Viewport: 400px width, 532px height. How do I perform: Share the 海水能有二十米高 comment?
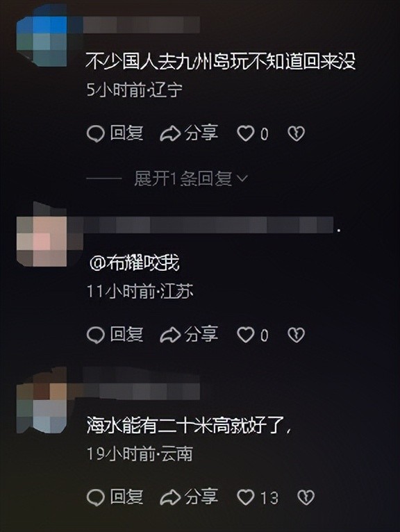(x=189, y=497)
